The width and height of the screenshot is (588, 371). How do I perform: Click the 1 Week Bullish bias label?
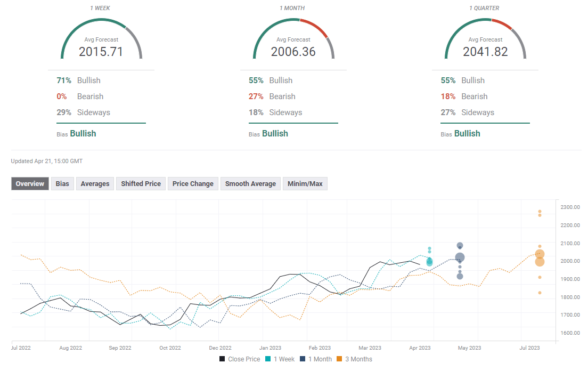[83, 134]
